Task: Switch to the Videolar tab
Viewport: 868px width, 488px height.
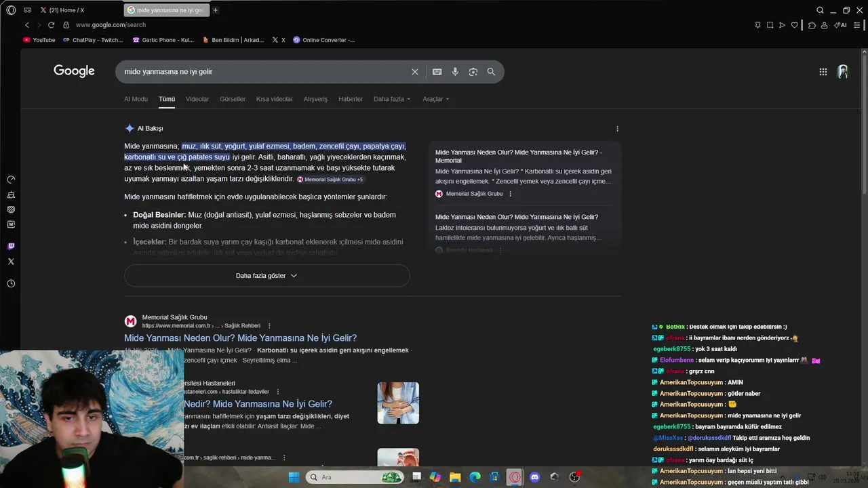Action: tap(197, 99)
